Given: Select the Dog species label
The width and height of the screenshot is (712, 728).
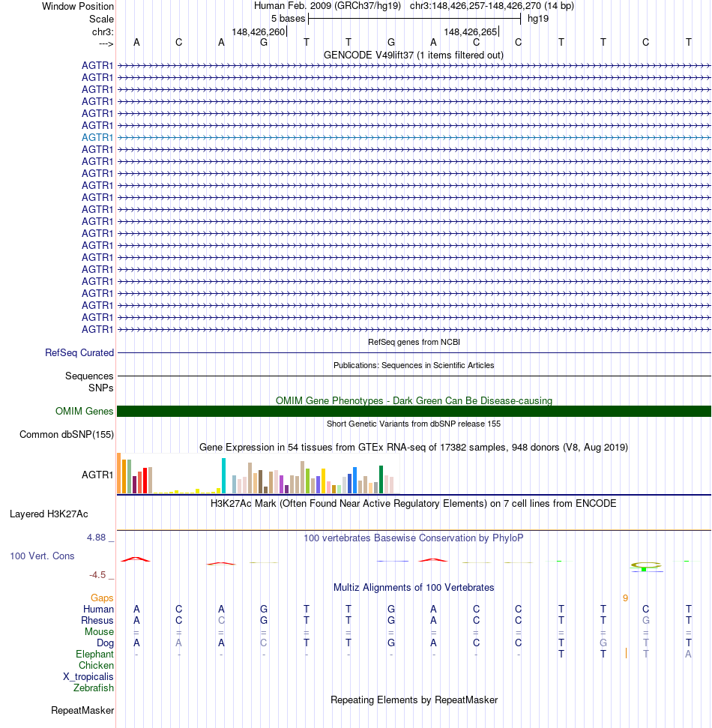Looking at the screenshot, I should point(105,643).
